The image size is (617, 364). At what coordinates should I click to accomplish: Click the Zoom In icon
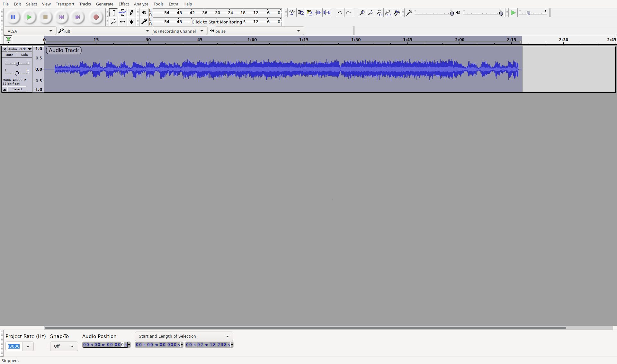coord(362,13)
